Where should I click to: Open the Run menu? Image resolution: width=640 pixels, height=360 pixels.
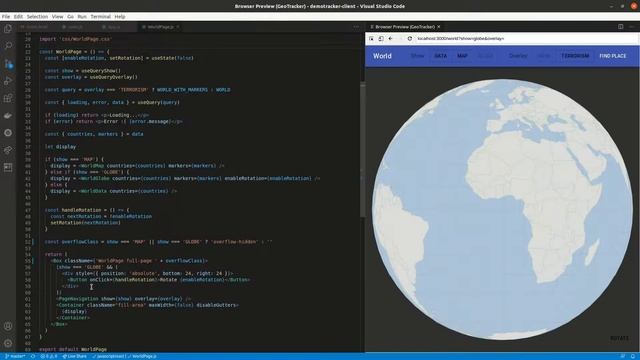click(x=82, y=17)
